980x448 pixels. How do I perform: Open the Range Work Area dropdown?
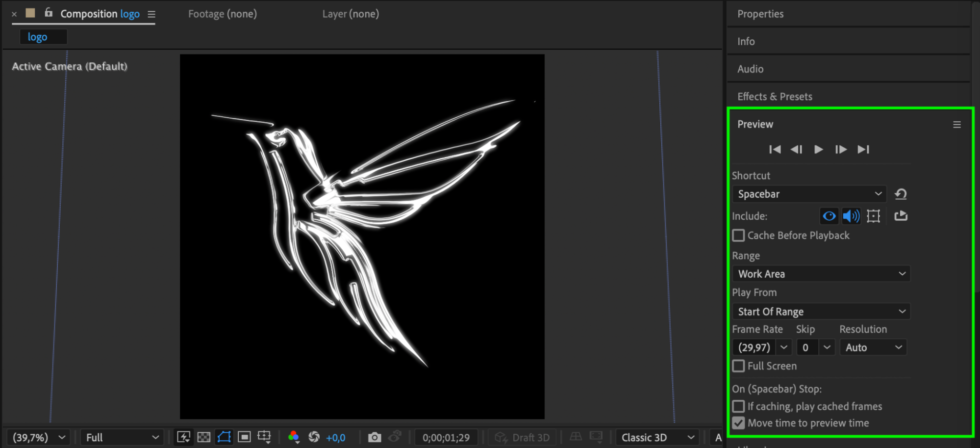[821, 274]
